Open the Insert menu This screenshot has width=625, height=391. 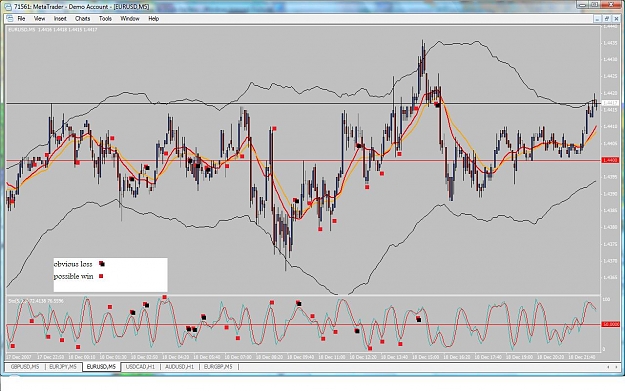click(60, 19)
